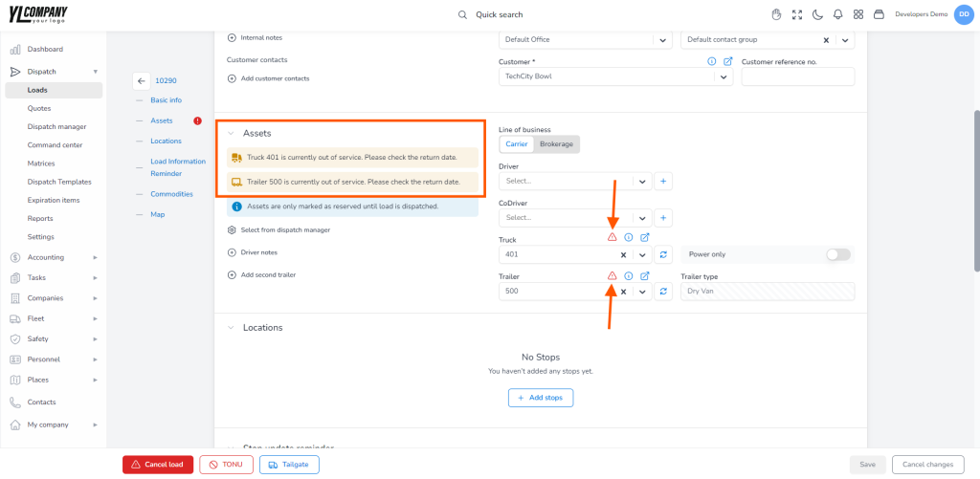Go to Commodities section link
The width and height of the screenshot is (980, 479).
(x=172, y=194)
